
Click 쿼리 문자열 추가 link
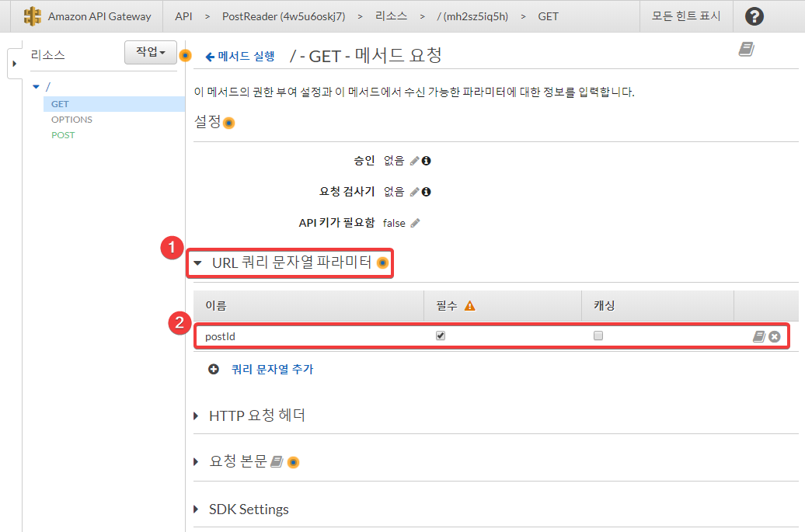click(x=272, y=370)
